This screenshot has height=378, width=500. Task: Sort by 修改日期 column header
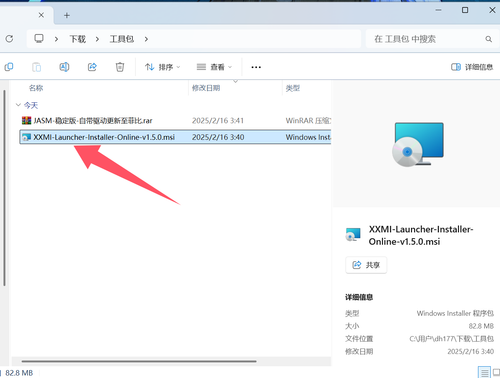[x=206, y=88]
